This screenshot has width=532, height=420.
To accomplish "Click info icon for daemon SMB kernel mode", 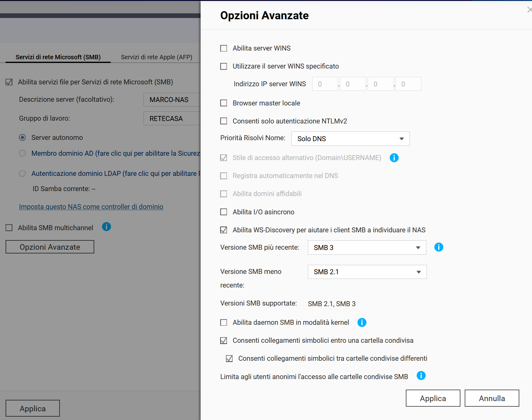I will [x=361, y=323].
